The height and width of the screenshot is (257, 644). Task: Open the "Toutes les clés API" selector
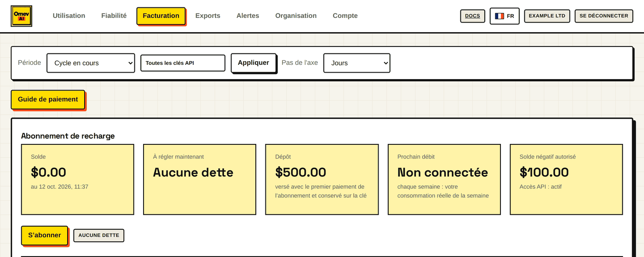click(183, 63)
